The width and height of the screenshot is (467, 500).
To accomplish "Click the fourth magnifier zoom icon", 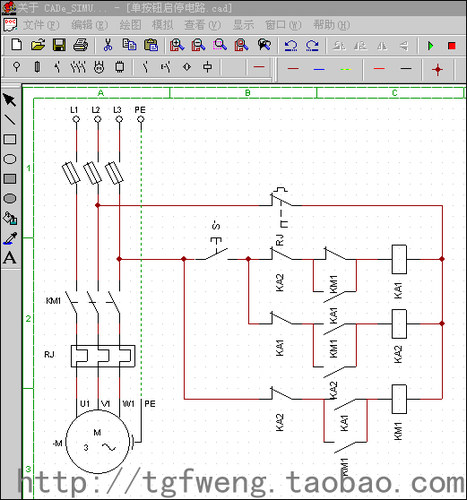I will coord(241,45).
